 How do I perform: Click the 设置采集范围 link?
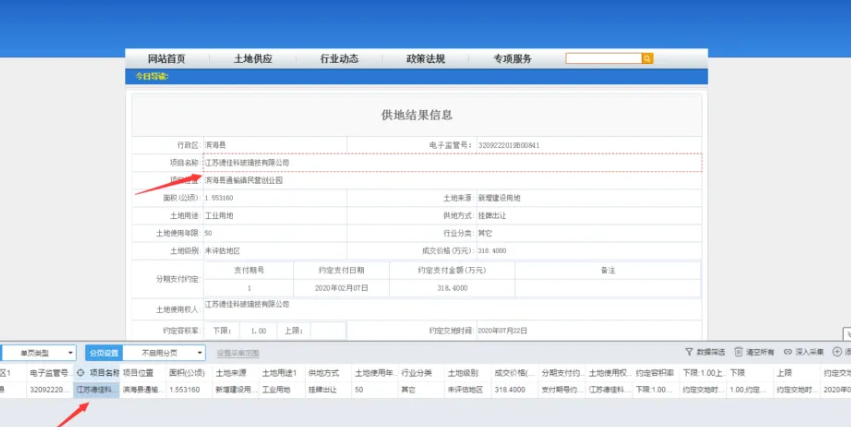238,353
